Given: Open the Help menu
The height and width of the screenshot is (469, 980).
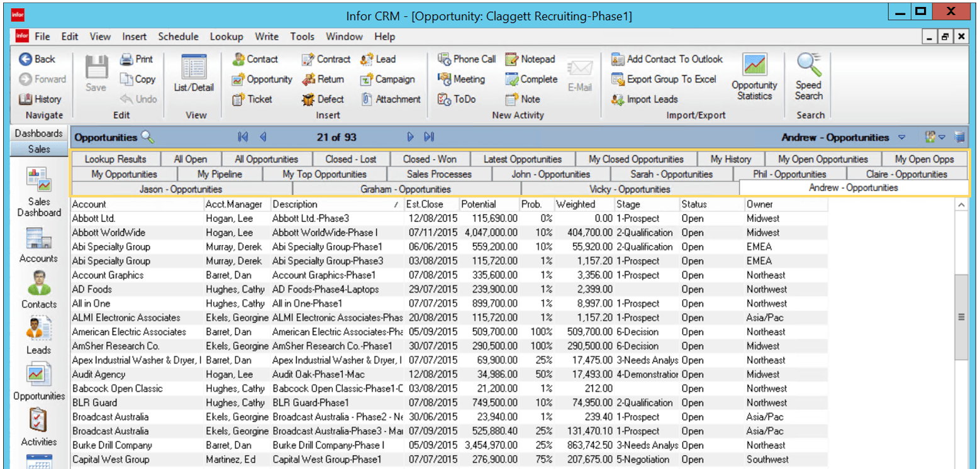Looking at the screenshot, I should click(x=384, y=36).
